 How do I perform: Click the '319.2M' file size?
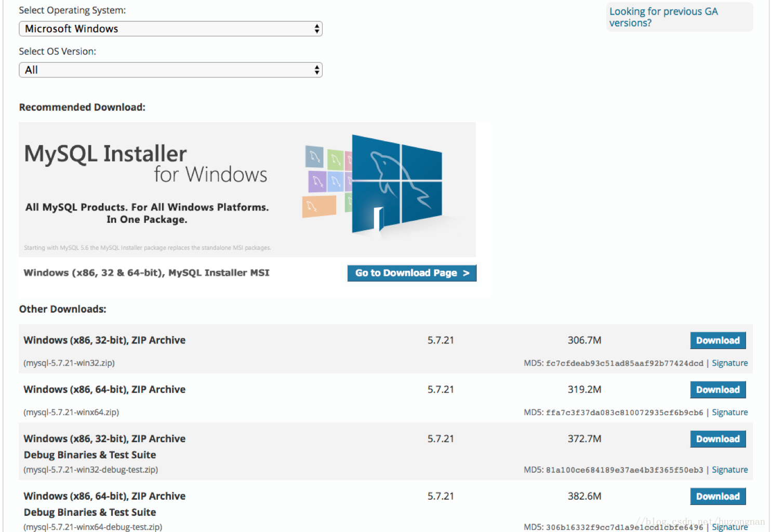pyautogui.click(x=584, y=390)
